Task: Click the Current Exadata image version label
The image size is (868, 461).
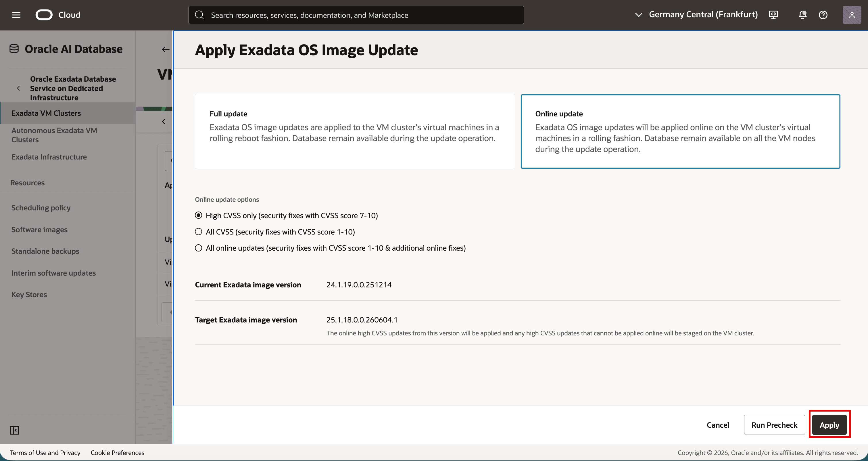Action: tap(248, 285)
